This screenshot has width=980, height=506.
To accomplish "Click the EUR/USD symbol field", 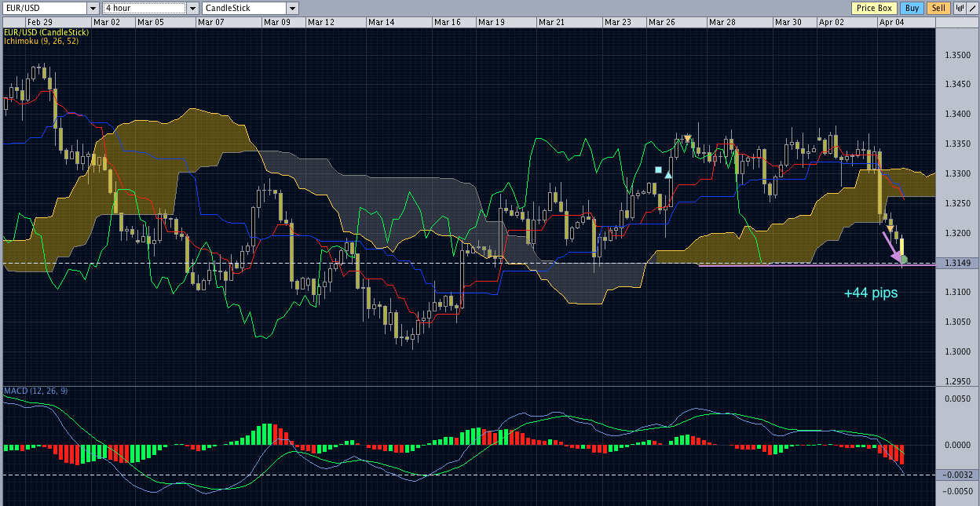I will pos(43,8).
